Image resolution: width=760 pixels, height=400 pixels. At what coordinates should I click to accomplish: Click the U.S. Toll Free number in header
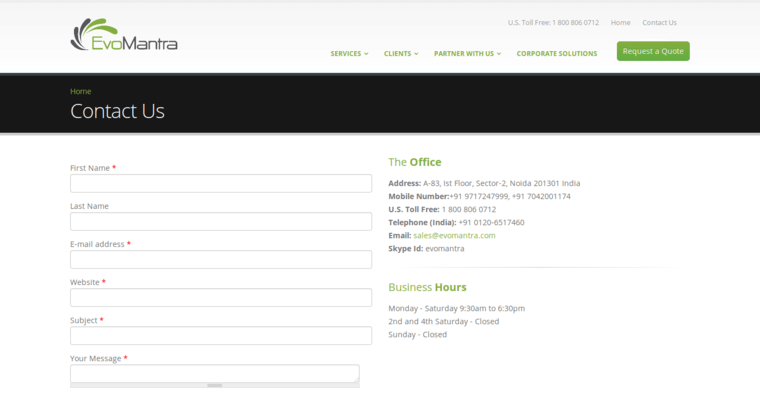[553, 22]
